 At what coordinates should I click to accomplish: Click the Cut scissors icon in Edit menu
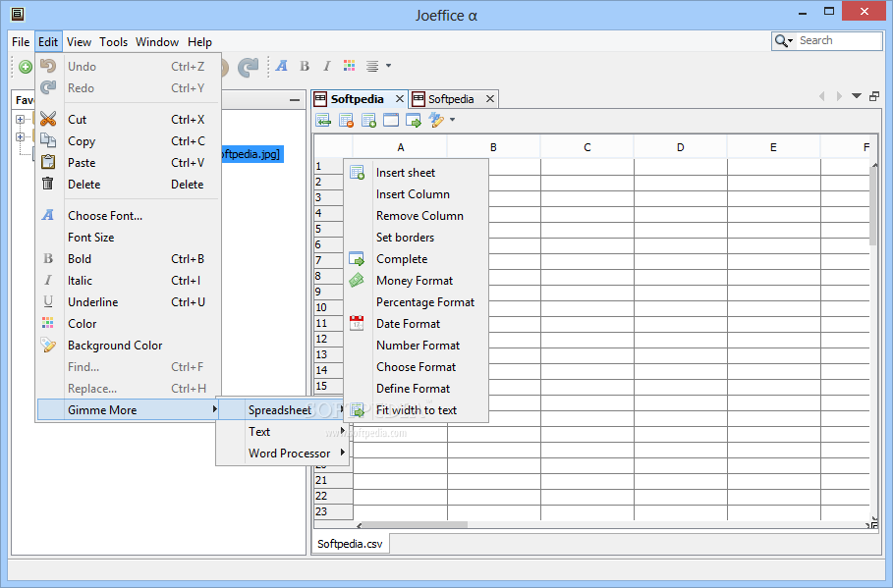click(x=48, y=119)
